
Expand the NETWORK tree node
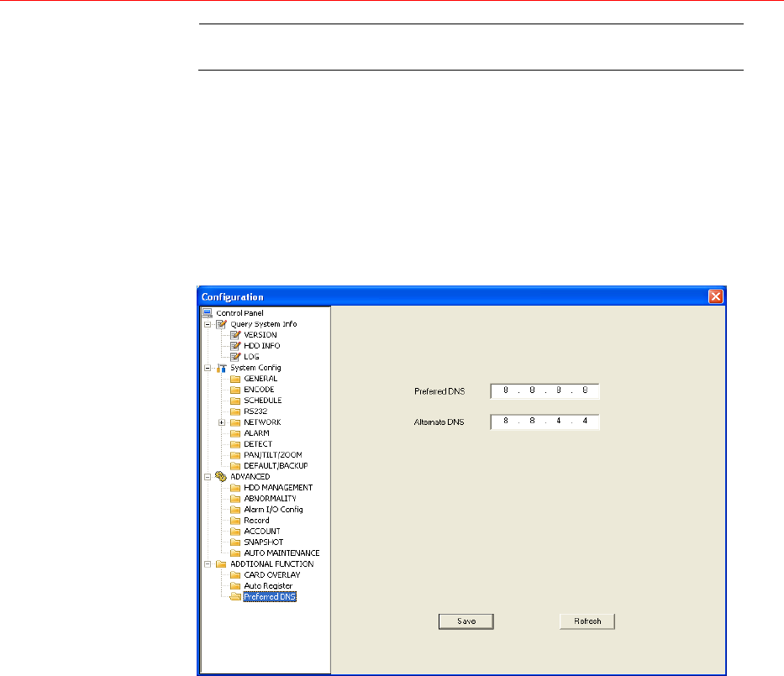click(x=222, y=422)
